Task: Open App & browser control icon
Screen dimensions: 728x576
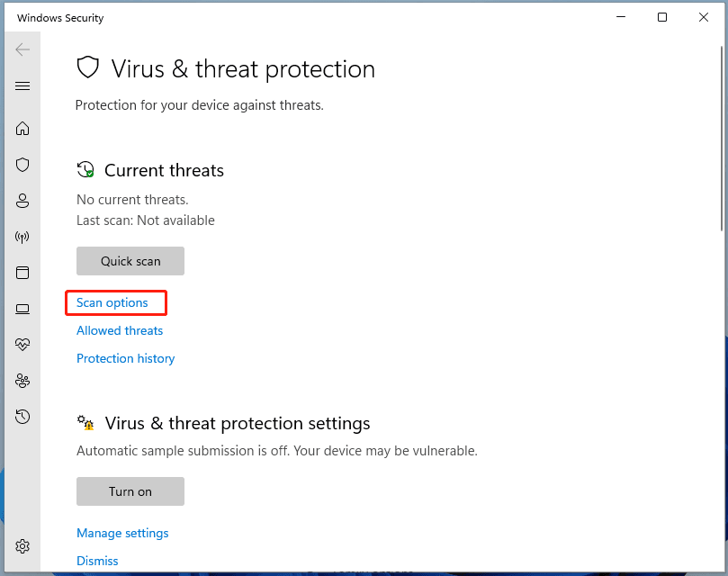Action: tap(22, 273)
